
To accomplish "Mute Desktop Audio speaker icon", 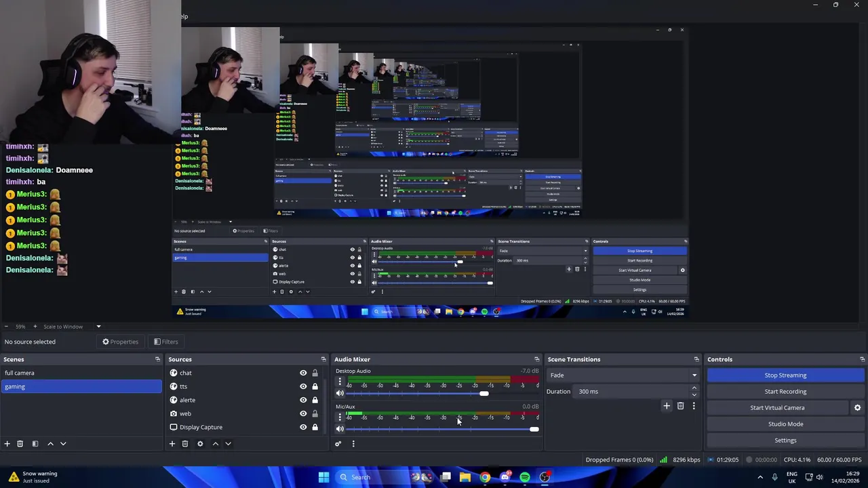I will coord(340,394).
